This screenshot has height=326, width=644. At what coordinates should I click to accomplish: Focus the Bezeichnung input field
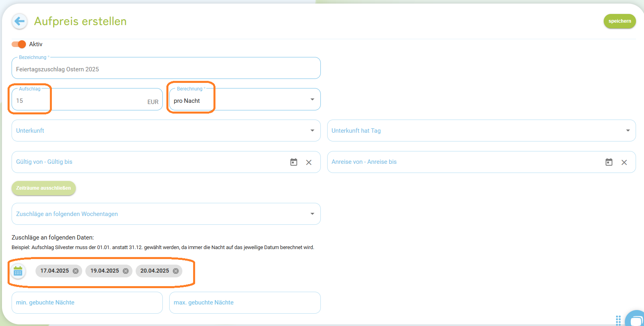[166, 68]
